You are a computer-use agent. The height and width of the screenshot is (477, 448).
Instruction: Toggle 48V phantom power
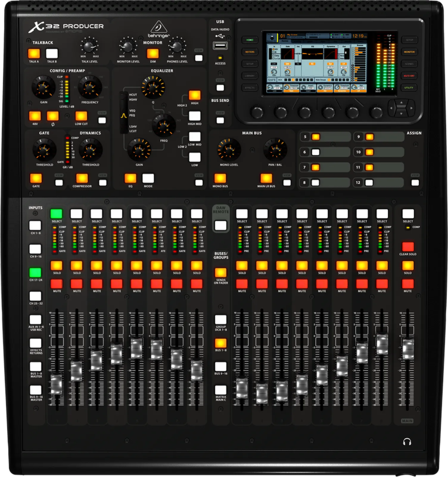coord(35,116)
